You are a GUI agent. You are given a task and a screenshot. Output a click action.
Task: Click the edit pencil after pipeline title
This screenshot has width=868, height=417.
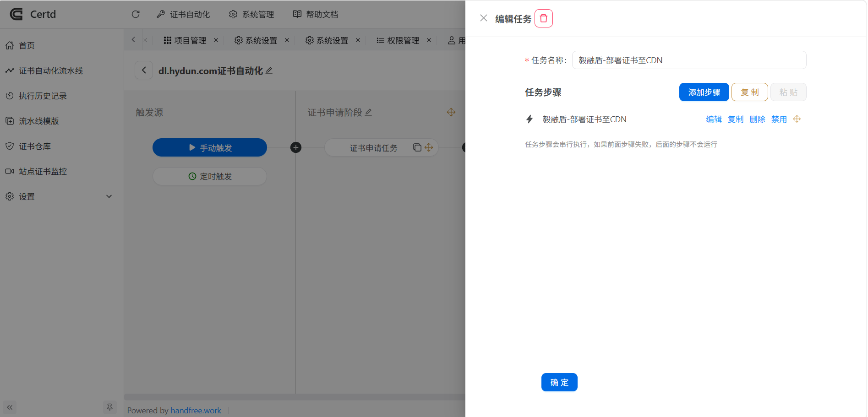coord(269,70)
